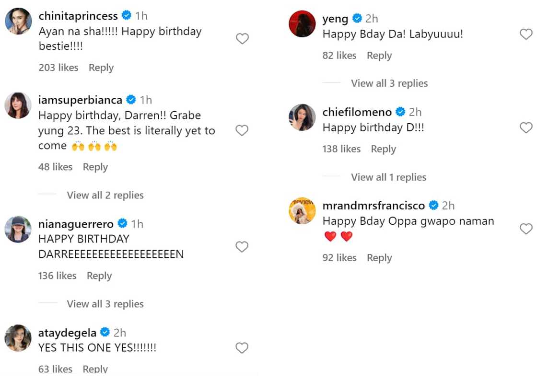Heart the ataydegela comment
The width and height of the screenshot is (537, 392).
242,348
